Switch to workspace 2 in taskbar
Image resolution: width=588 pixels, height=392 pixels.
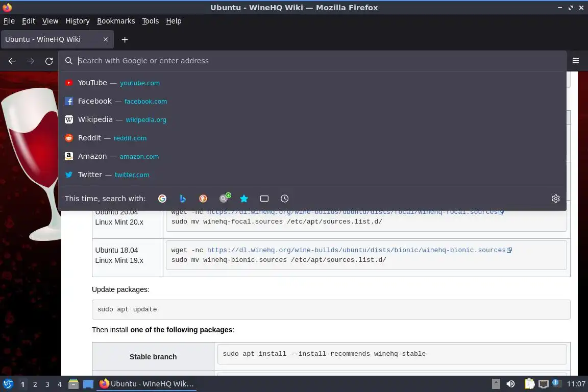pos(35,384)
